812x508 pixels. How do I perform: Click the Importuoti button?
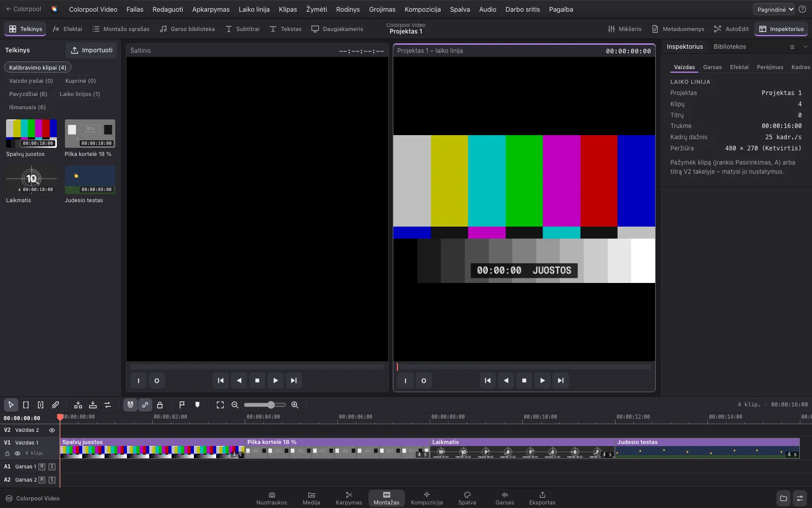pyautogui.click(x=91, y=50)
